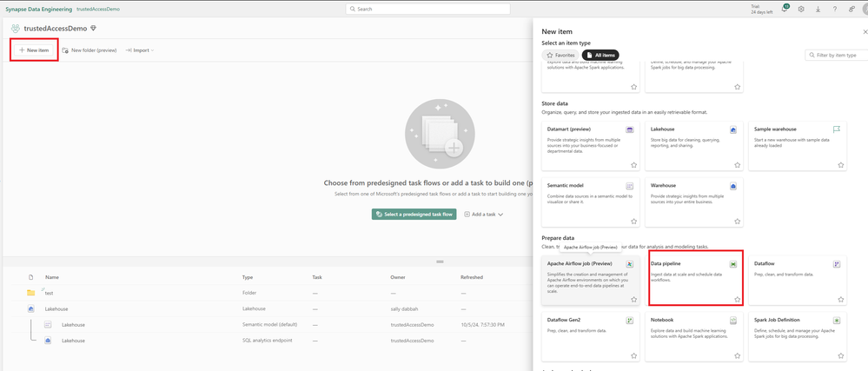Select the Notebook card
The height and width of the screenshot is (371, 868).
point(694,336)
